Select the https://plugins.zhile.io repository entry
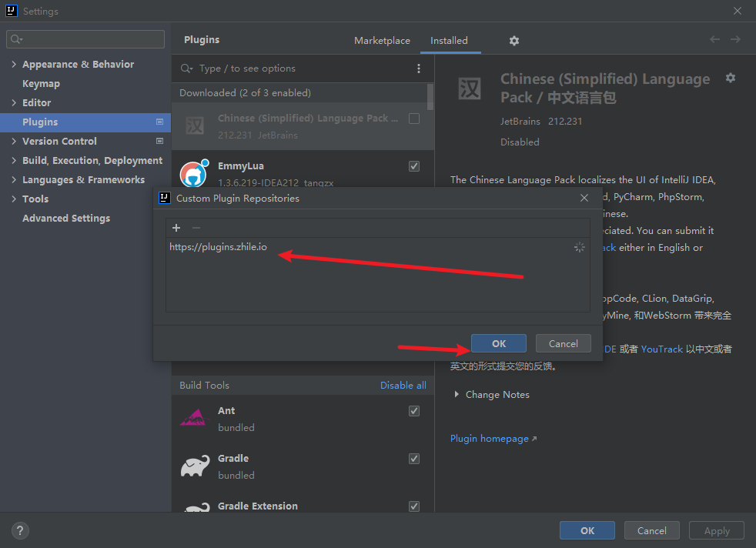This screenshot has height=548, width=756. tap(377, 247)
